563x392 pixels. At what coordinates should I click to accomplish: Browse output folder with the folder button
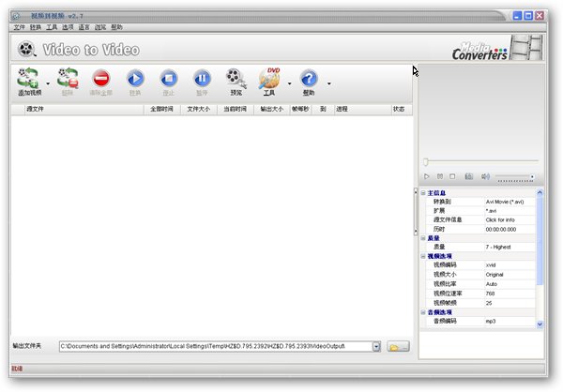398,347
